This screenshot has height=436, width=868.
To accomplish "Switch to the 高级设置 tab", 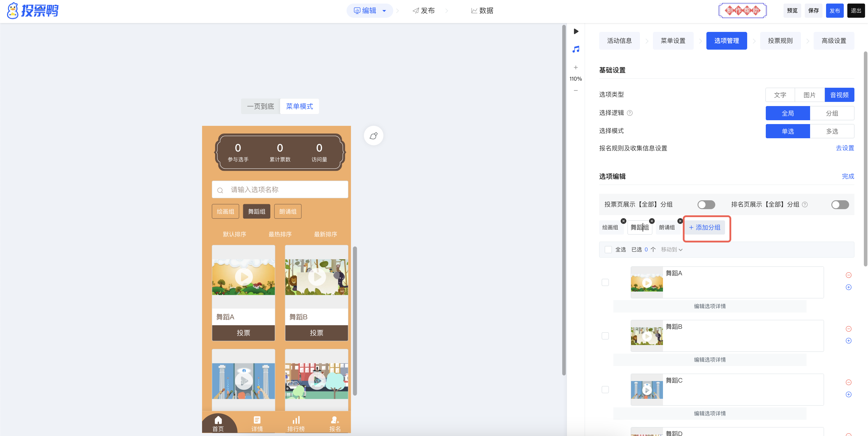I will tap(834, 41).
